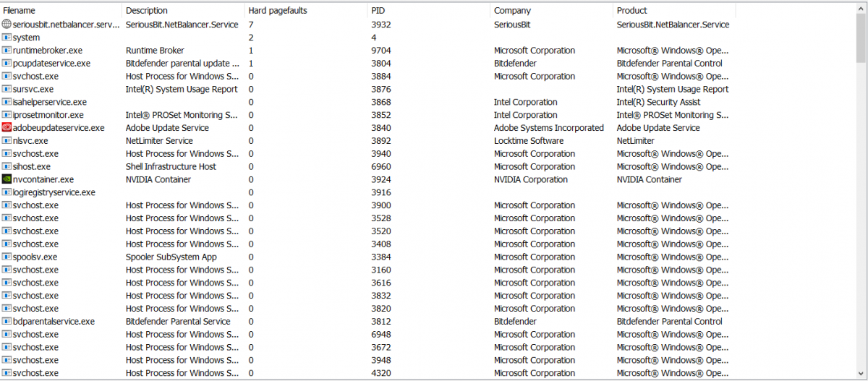
Task: Click the Locktime Software company cell
Action: point(529,141)
